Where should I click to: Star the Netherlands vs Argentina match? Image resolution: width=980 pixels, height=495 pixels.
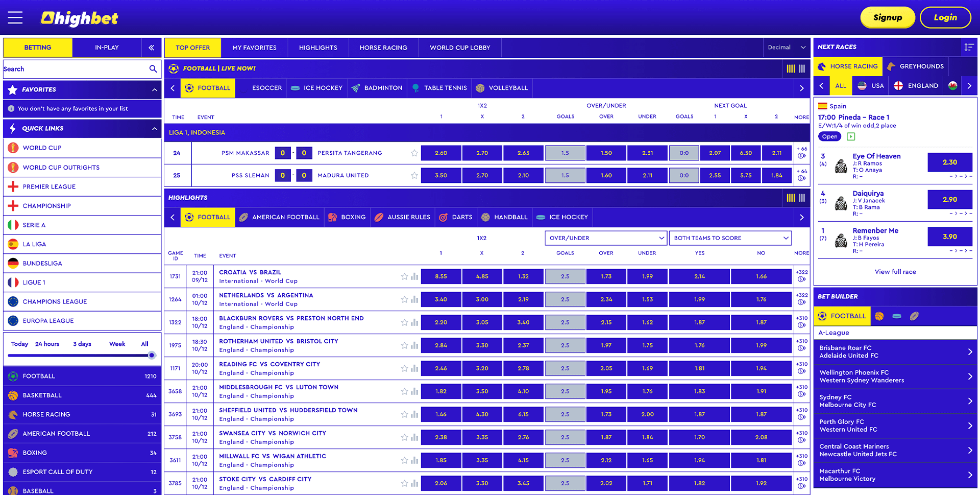tap(404, 299)
